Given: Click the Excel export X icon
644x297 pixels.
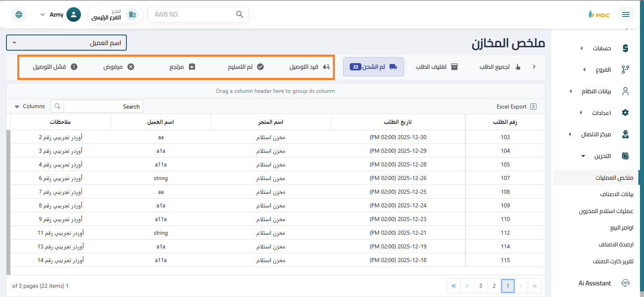Looking at the screenshot, I should click(533, 107).
